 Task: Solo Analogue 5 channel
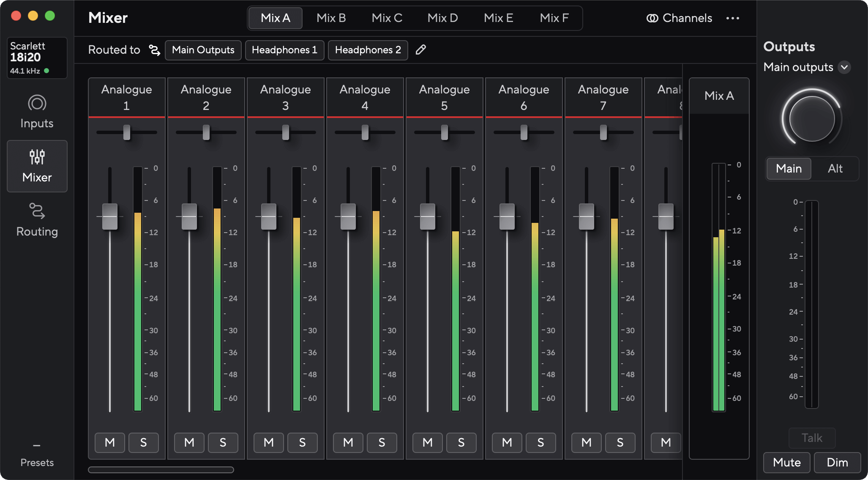tap(461, 443)
